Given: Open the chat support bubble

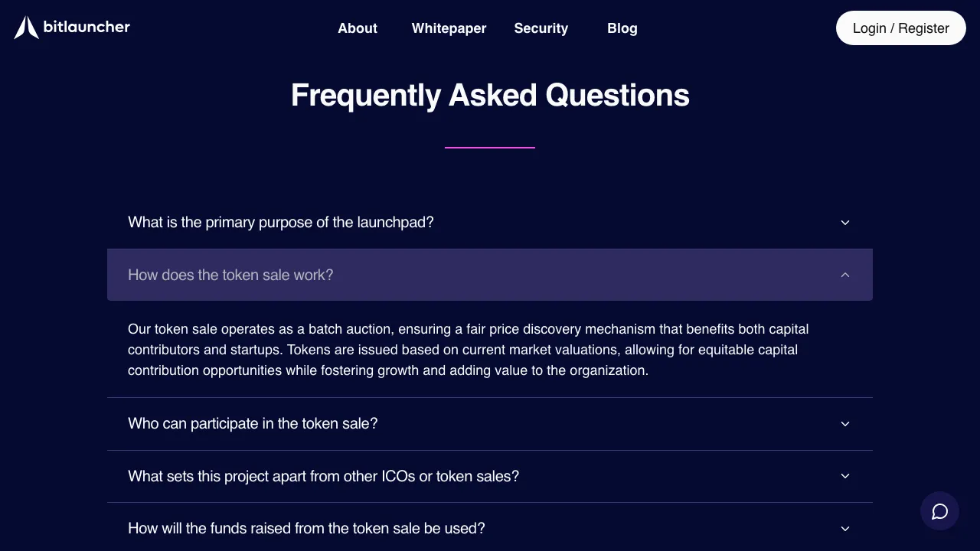Looking at the screenshot, I should (939, 511).
